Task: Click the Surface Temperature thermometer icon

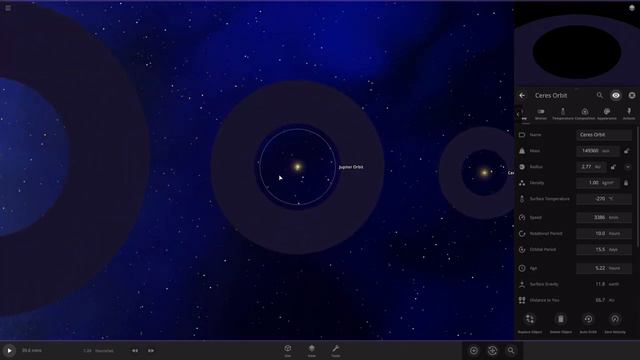Action: click(x=522, y=199)
